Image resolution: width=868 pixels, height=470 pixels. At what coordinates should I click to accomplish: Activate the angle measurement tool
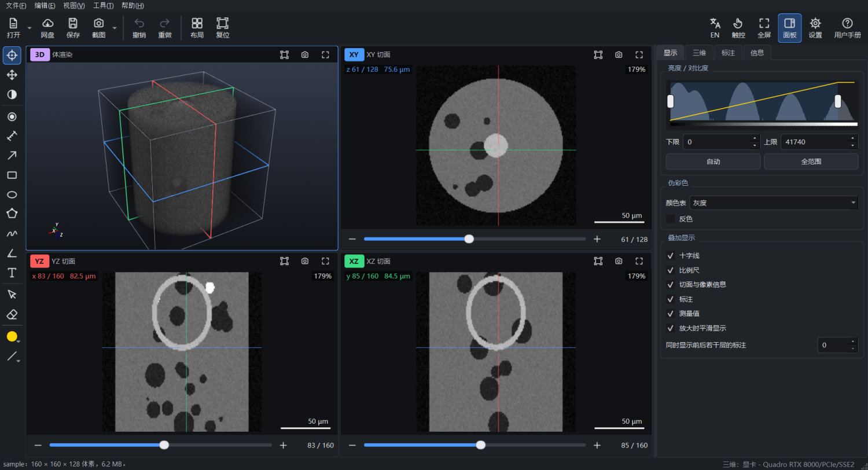[x=12, y=253]
